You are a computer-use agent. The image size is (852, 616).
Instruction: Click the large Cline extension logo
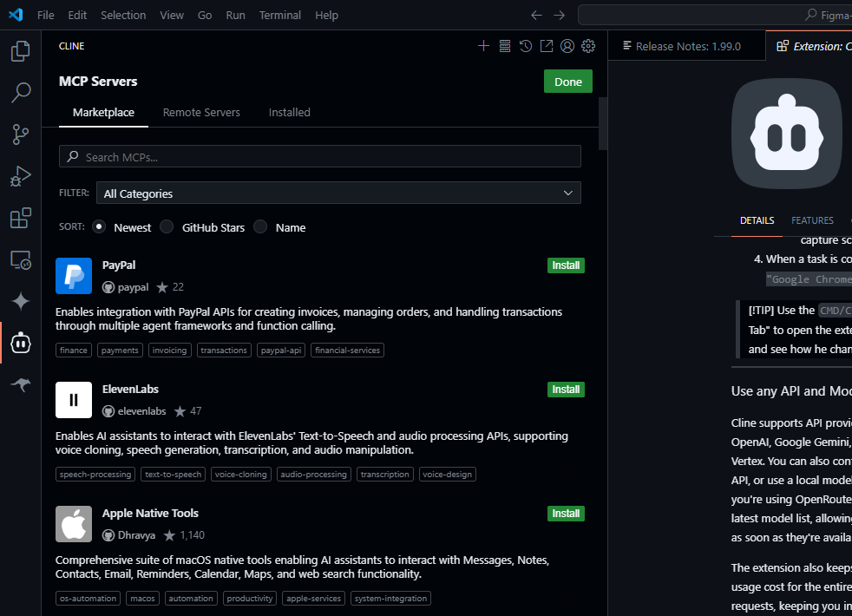787,134
